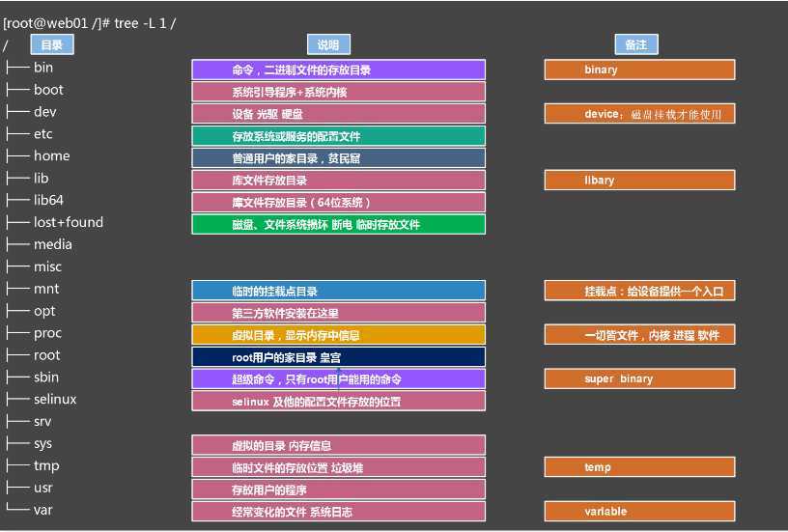
Task: Click the note '一切皆文件，内核 进程 软件'
Action: point(639,335)
